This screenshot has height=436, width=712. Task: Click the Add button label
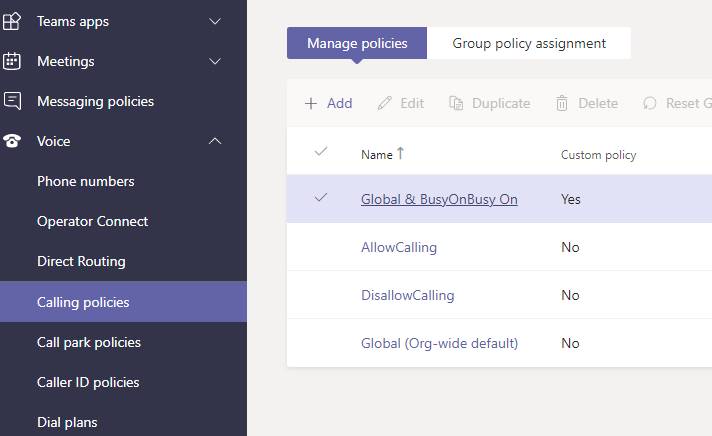[340, 104]
